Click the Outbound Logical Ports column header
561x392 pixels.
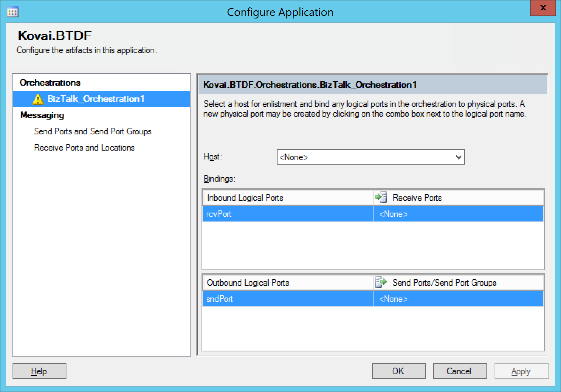click(248, 282)
